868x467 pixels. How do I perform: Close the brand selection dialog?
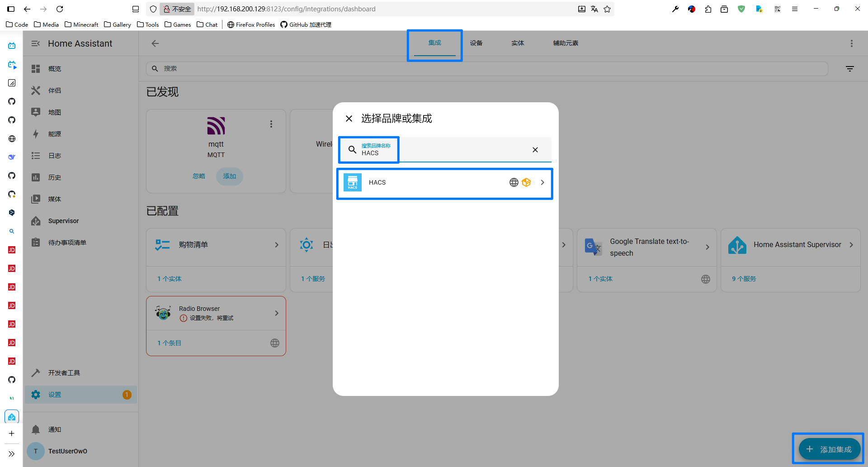(349, 119)
